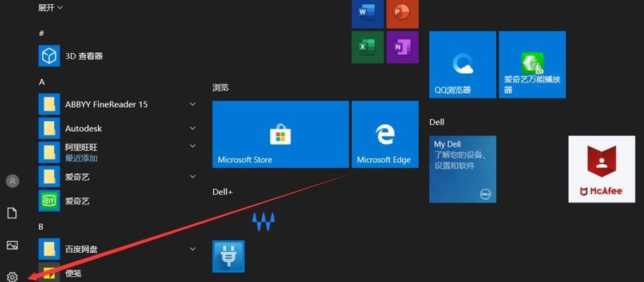Image resolution: width=644 pixels, height=282 pixels.
Task: Launch the green 爱奇艺 app icon
Action: (49, 201)
